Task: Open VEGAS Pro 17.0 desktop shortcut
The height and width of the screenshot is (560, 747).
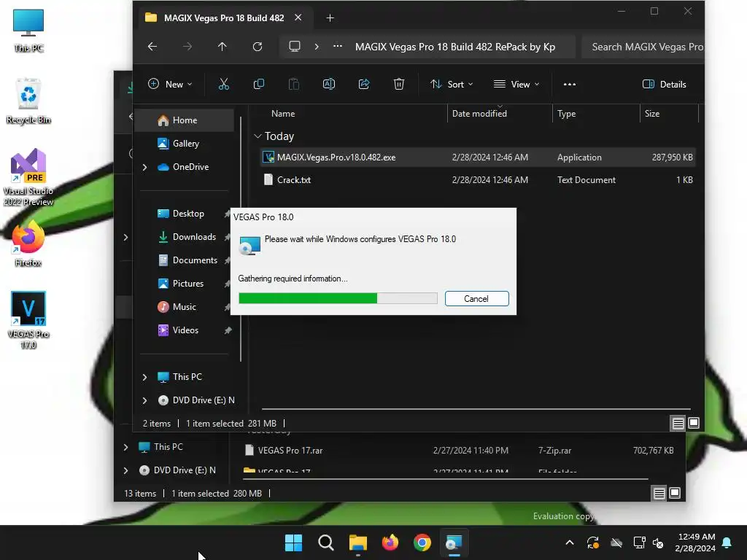Action: tap(28, 319)
